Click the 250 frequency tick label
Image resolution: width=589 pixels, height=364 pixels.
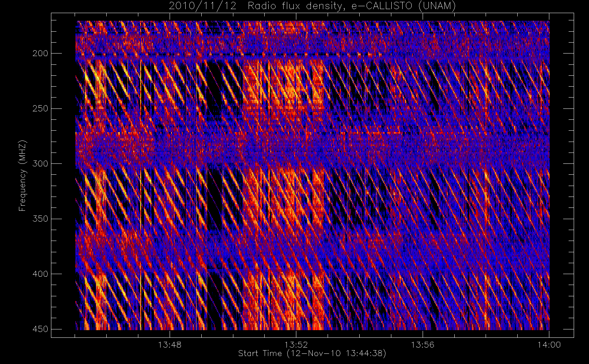(x=40, y=108)
